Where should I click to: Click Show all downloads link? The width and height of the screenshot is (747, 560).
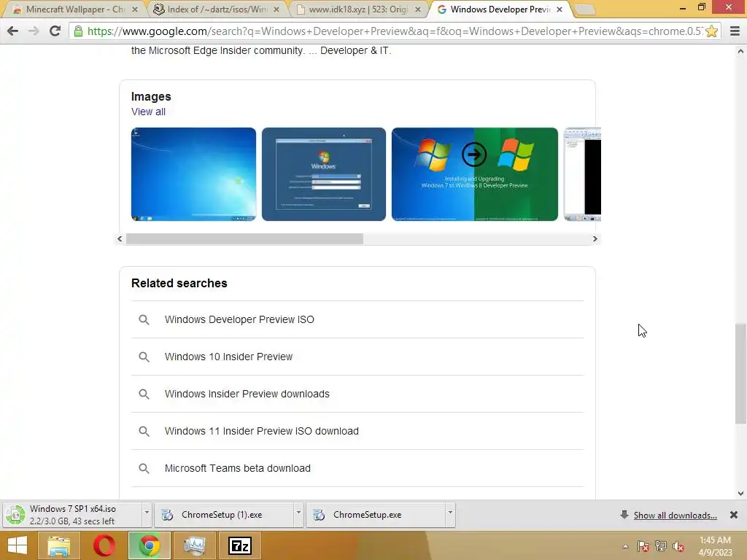(675, 516)
